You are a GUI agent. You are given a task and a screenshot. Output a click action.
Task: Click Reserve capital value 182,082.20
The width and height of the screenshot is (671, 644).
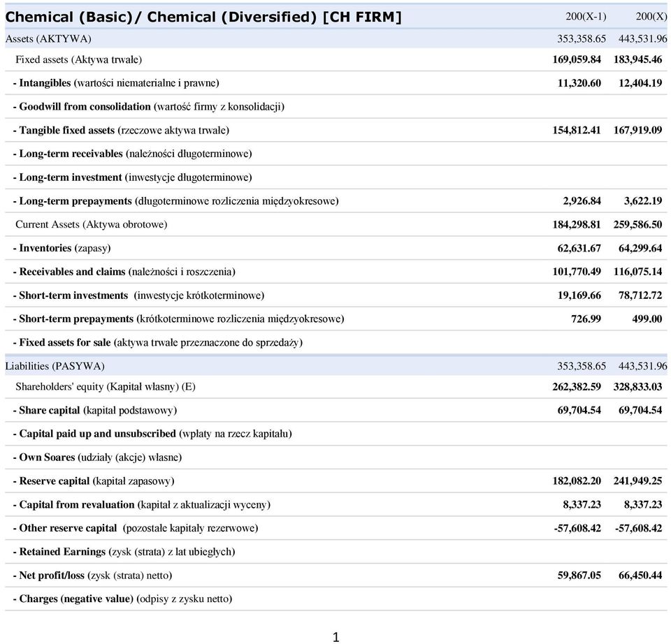(577, 481)
